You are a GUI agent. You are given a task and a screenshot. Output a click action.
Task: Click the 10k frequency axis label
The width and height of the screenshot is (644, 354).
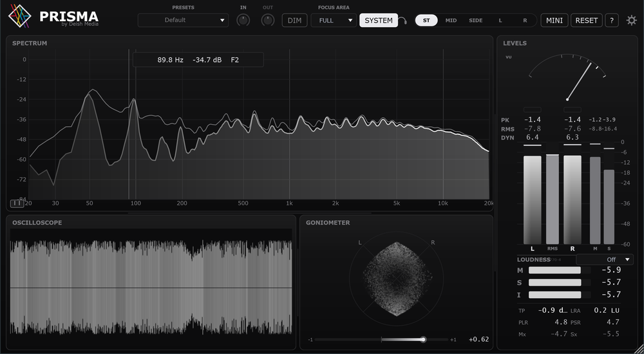point(443,203)
